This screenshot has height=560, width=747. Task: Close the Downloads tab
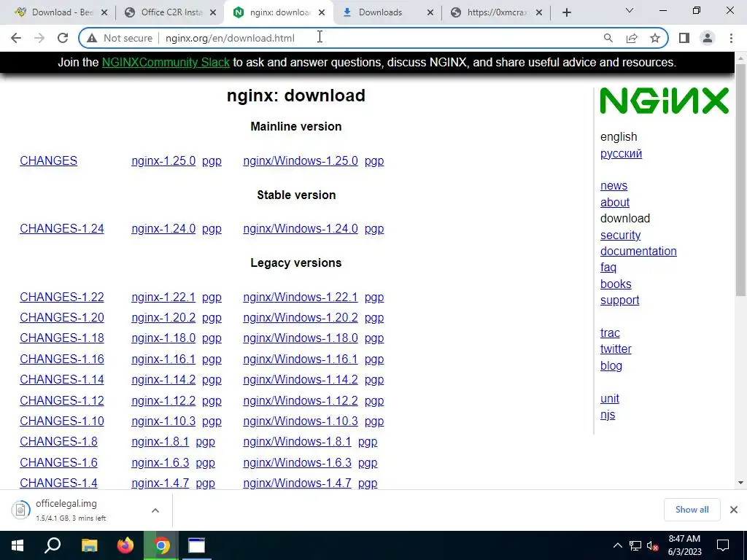[430, 12]
